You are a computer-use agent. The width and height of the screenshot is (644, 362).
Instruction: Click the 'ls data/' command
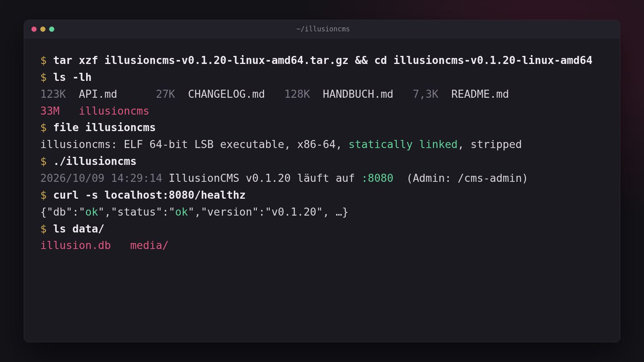pos(78,229)
